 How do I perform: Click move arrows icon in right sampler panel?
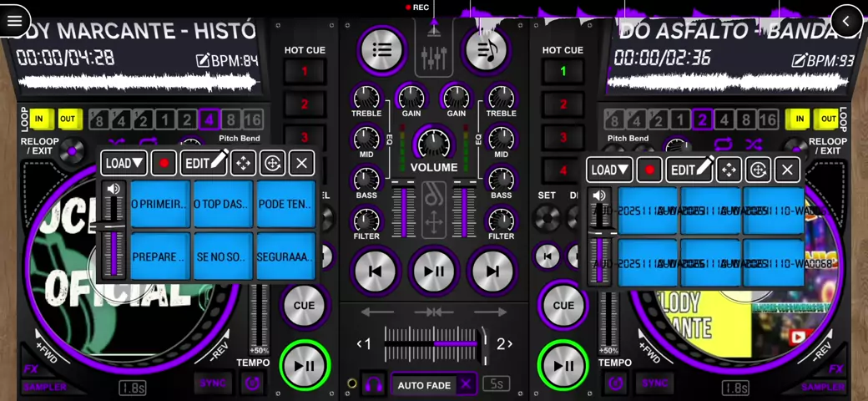[x=729, y=170]
